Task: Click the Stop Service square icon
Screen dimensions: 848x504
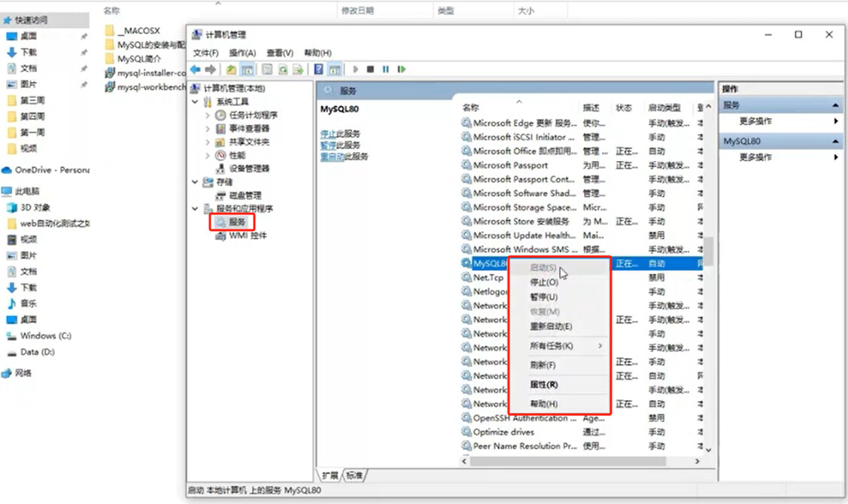Action: (370, 69)
